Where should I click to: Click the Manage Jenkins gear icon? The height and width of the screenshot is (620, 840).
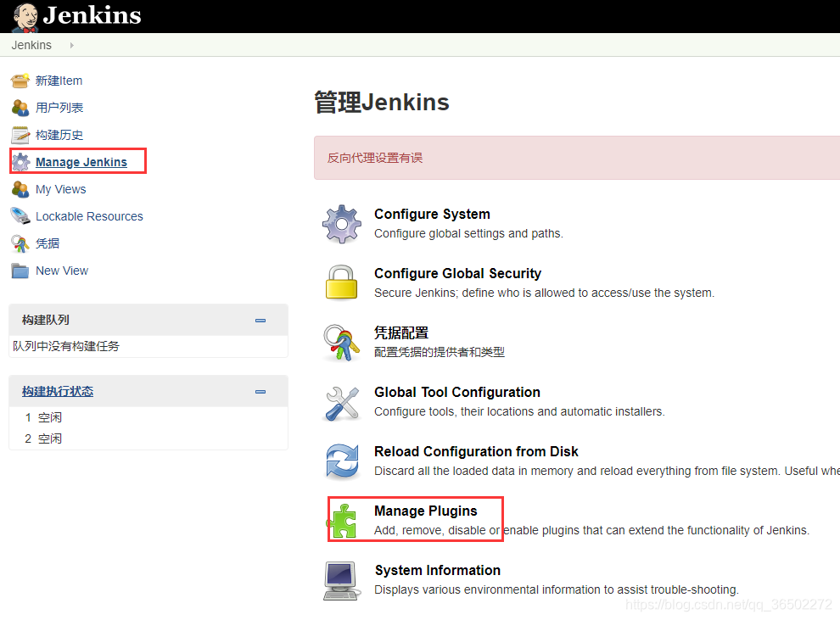coord(20,162)
